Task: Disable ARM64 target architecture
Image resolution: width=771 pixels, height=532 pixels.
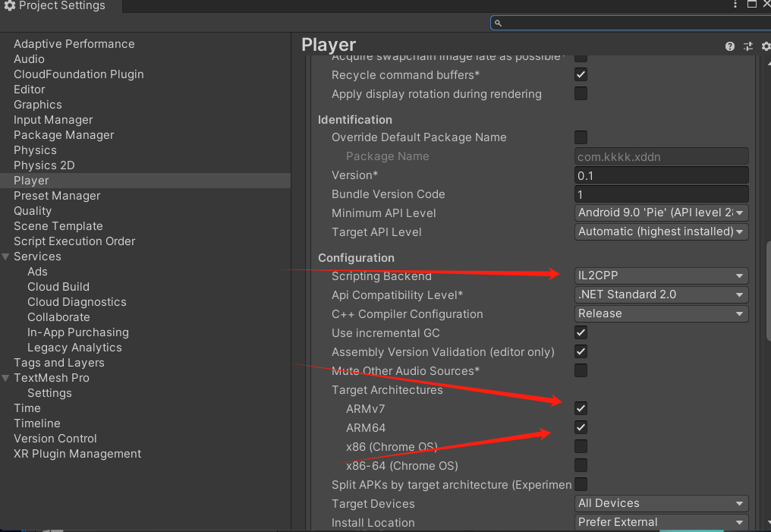Action: [x=581, y=427]
